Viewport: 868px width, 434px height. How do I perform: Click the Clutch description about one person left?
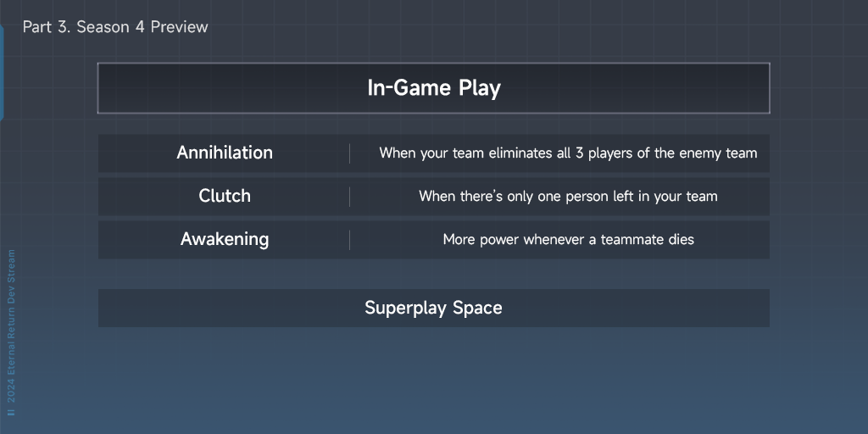(568, 197)
